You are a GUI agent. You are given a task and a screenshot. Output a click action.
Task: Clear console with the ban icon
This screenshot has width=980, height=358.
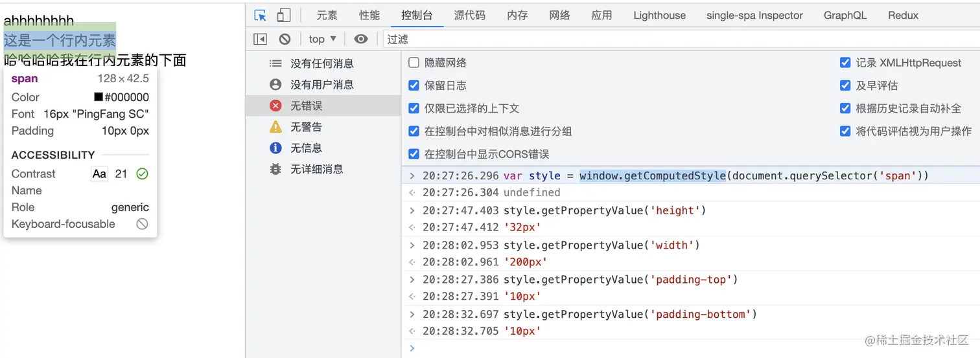285,39
